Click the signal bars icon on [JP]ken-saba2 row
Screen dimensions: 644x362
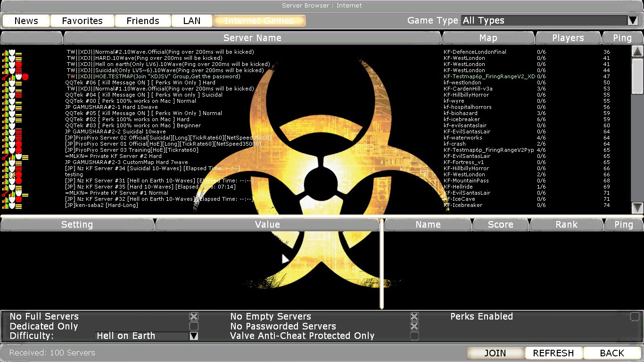pos(5,206)
